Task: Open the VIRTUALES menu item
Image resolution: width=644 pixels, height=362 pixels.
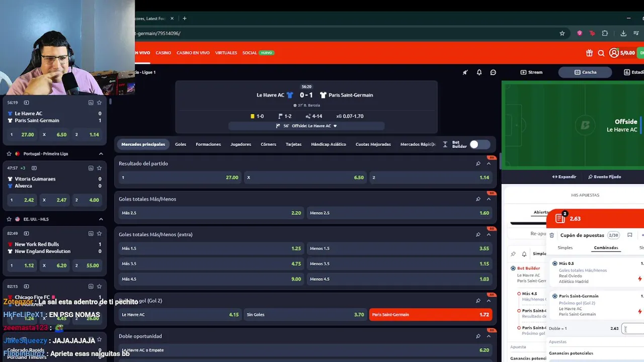Action: point(226,53)
